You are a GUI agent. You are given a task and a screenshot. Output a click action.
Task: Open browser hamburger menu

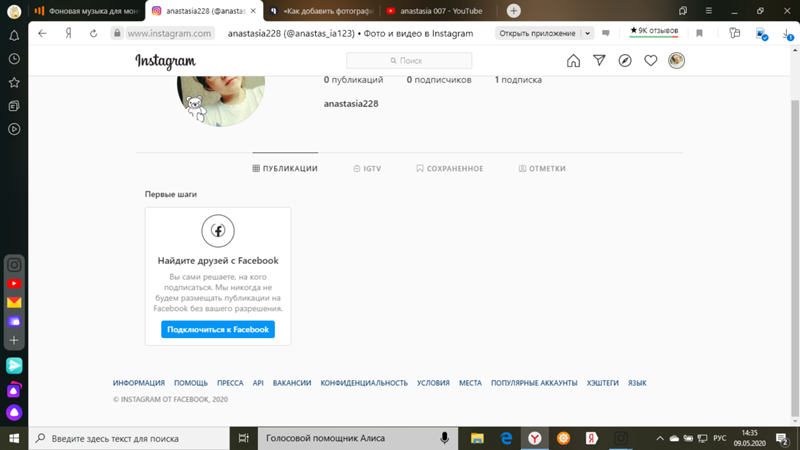[x=709, y=11]
